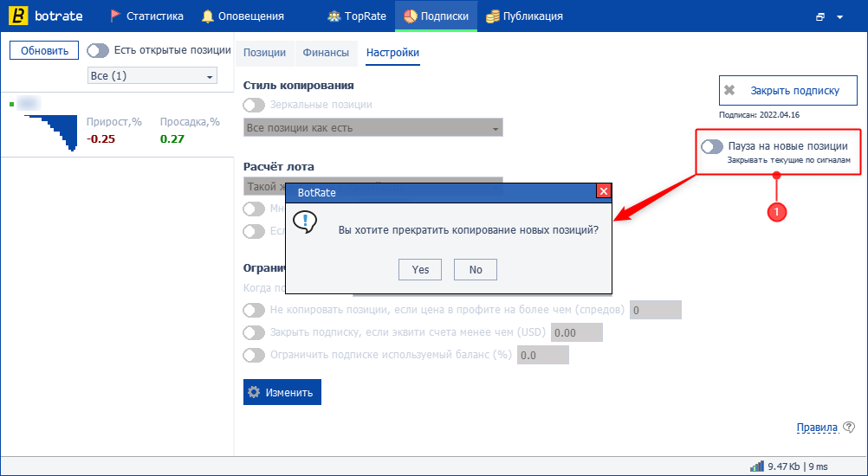Toggle the first switch under Расчёт лота
This screenshot has width=868, height=476.
(x=254, y=209)
